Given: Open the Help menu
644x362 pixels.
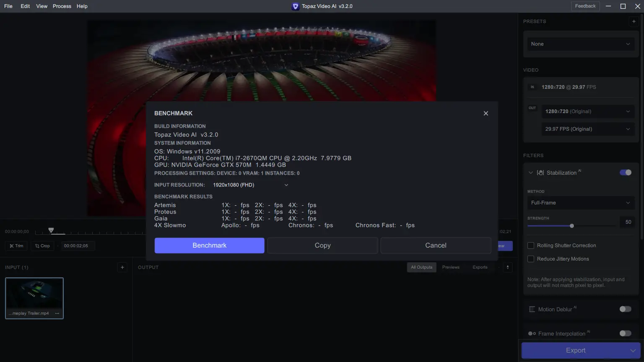Looking at the screenshot, I should coord(82,6).
